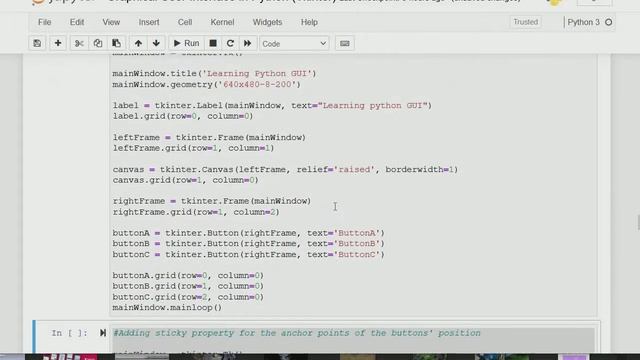Click the mainWindow.mainloop() line
640x360 pixels.
(167, 308)
